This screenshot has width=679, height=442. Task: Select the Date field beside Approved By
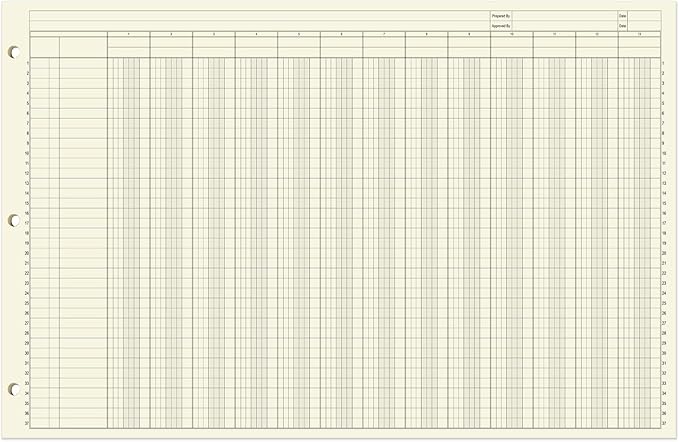645,26
